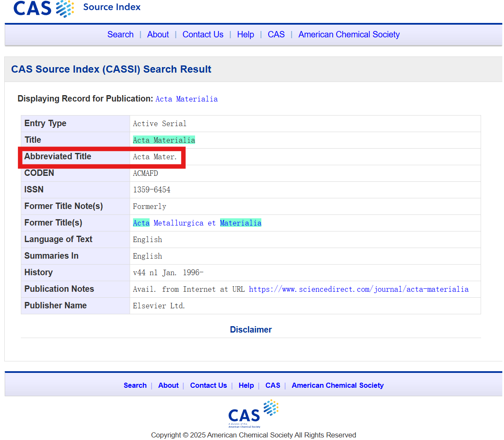Open American Chemical Society in top navigation
Viewport: 504px width, 440px height.
click(x=349, y=34)
